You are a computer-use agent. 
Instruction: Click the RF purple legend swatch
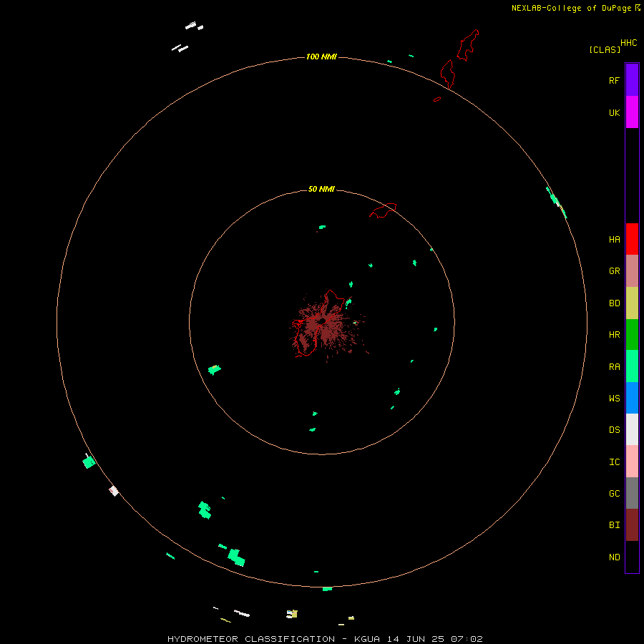pyautogui.click(x=632, y=79)
